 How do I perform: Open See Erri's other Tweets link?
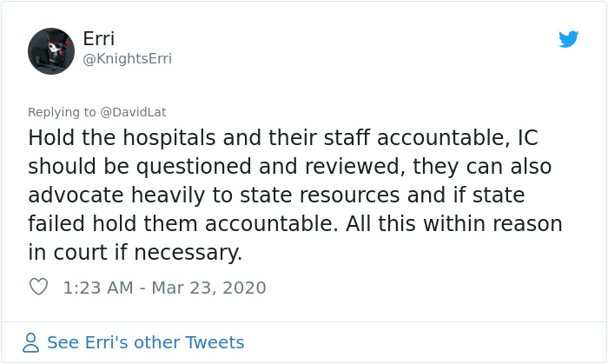[x=145, y=342]
